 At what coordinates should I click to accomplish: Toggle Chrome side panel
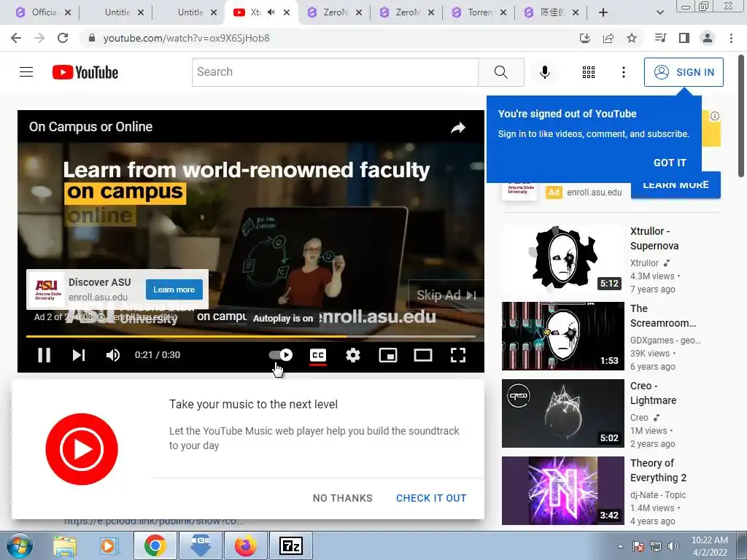click(x=684, y=38)
